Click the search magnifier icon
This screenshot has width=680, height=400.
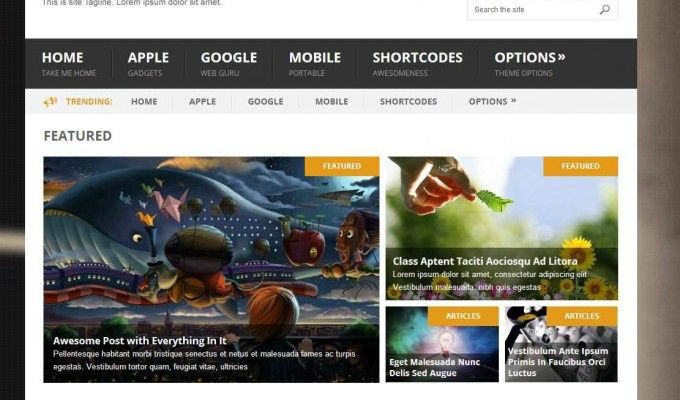tap(605, 10)
